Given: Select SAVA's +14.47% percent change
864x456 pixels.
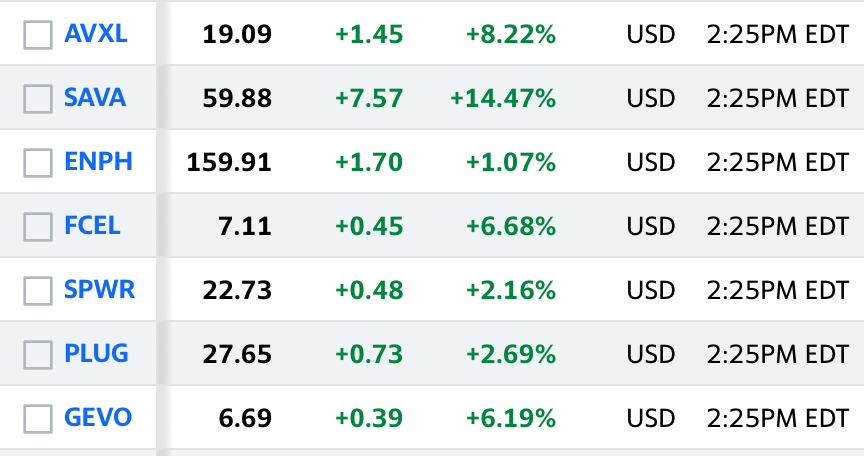Looking at the screenshot, I should pos(503,98).
